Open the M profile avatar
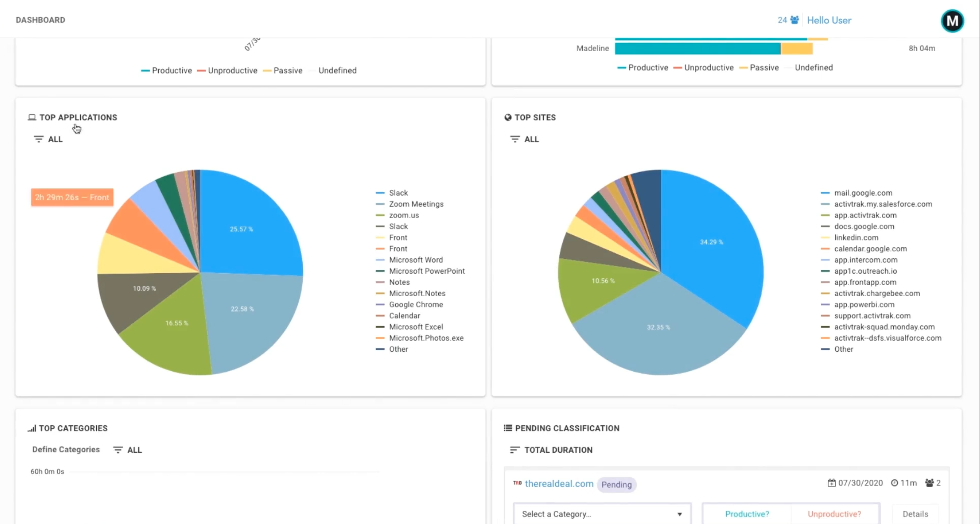The height and width of the screenshot is (524, 980). 952,21
